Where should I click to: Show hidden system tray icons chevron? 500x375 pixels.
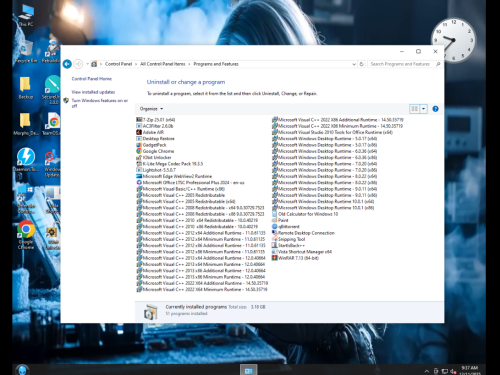pos(426,371)
